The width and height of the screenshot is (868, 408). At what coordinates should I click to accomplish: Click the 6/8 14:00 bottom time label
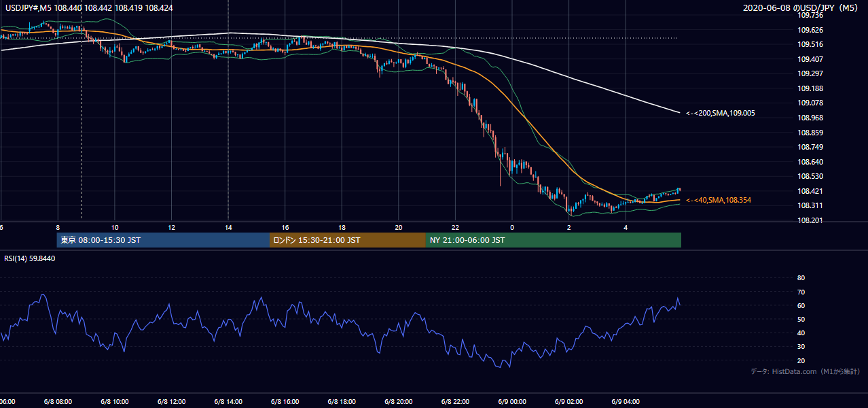point(228,401)
